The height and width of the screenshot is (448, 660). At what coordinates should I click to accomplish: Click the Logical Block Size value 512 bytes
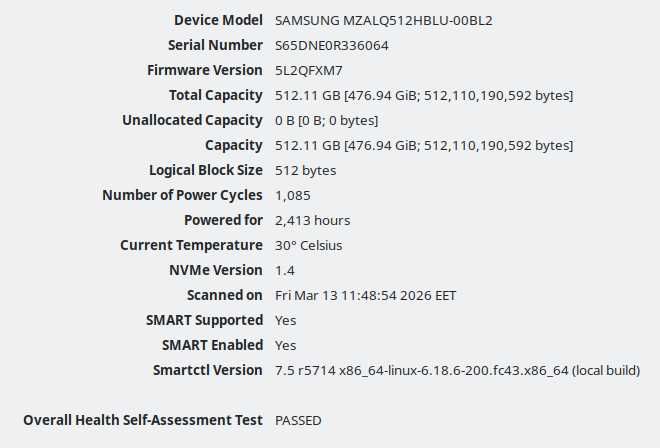click(305, 170)
